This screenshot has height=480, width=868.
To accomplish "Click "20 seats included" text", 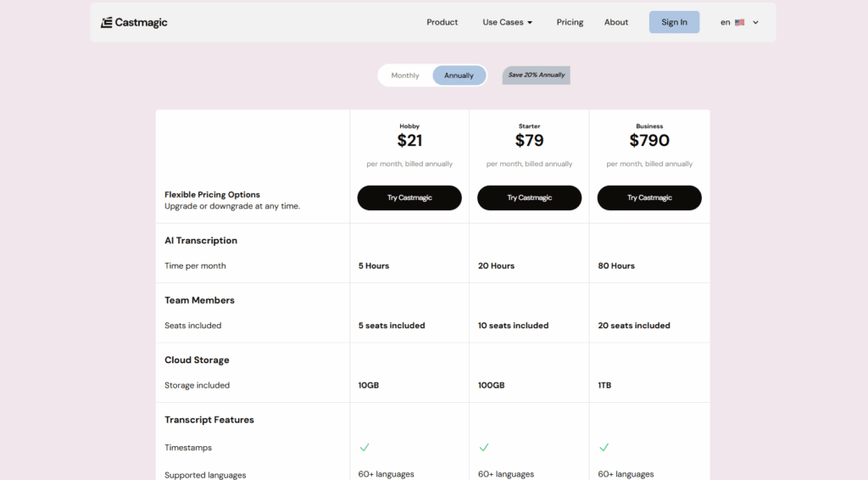I will point(634,326).
